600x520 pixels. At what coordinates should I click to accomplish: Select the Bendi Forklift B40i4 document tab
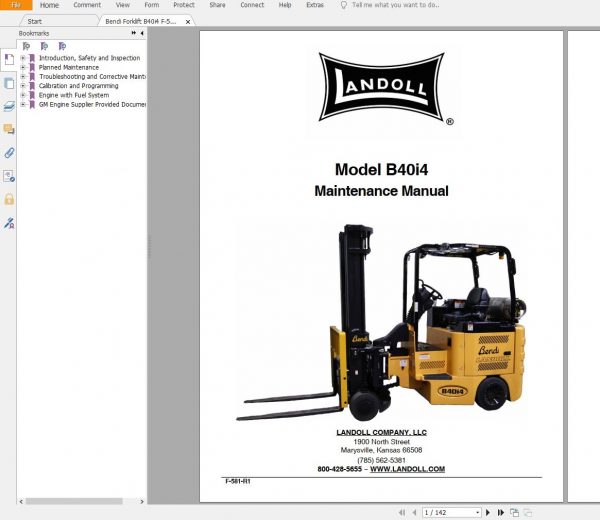coord(140,21)
